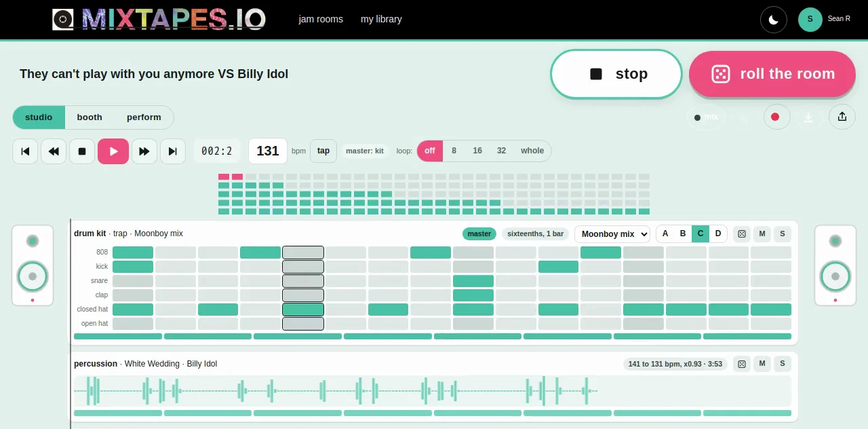Open the sixteenths, 1 bar grid selector
Viewport: 868px width, 429px height.
click(x=536, y=234)
